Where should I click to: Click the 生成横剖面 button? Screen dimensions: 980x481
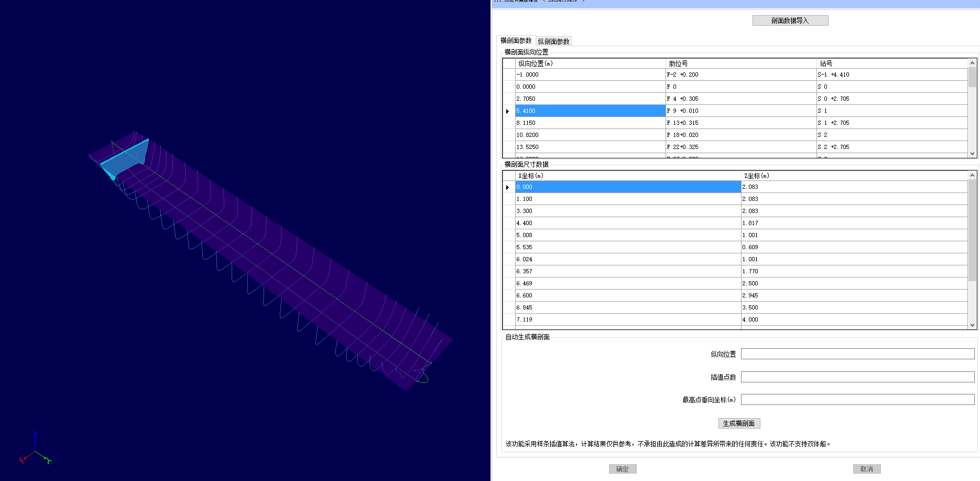(x=738, y=423)
